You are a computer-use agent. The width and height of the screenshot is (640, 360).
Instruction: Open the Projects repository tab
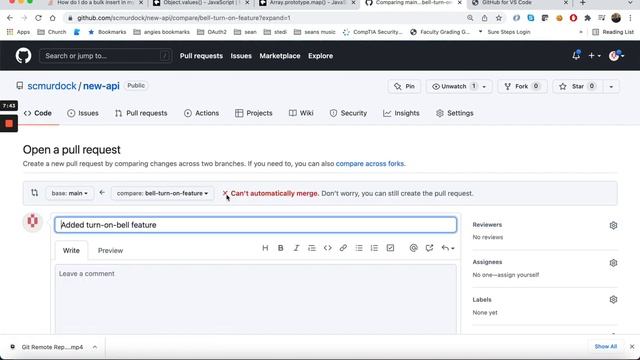point(253,113)
